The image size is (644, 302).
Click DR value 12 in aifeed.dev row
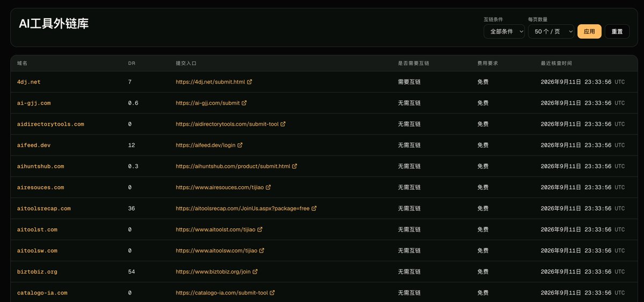(132, 145)
